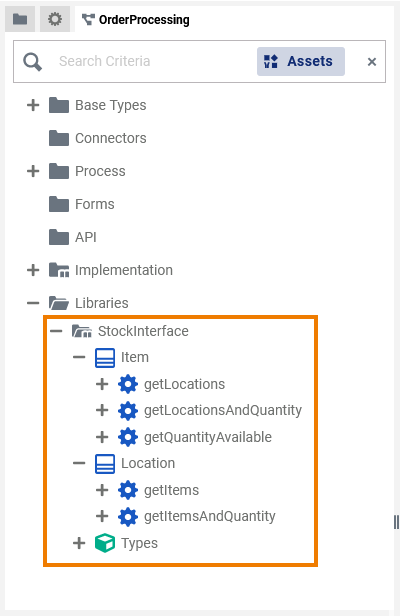400x616 pixels.
Task: Select getLocationsAndQuantity in the tree
Action: pyautogui.click(x=223, y=411)
